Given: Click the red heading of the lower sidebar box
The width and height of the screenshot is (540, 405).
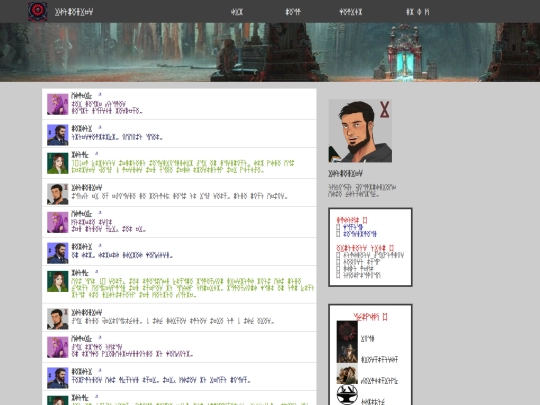Looking at the screenshot, I should [x=371, y=316].
